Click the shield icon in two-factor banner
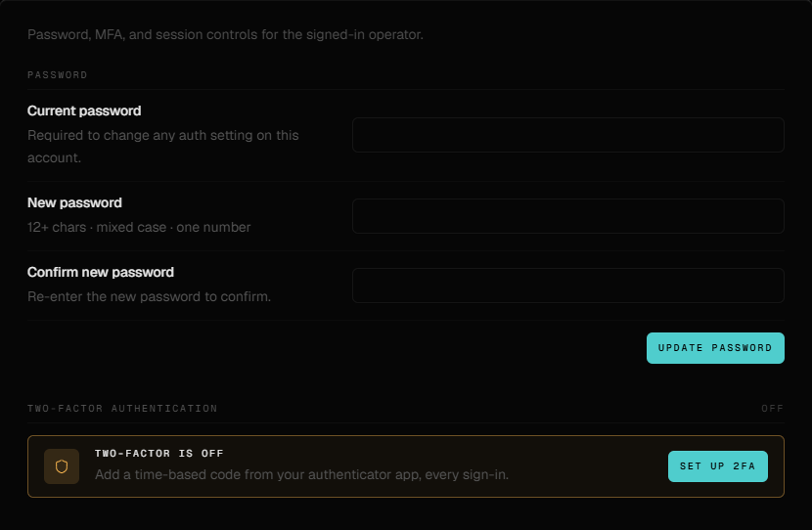The width and height of the screenshot is (812, 530). (x=62, y=466)
